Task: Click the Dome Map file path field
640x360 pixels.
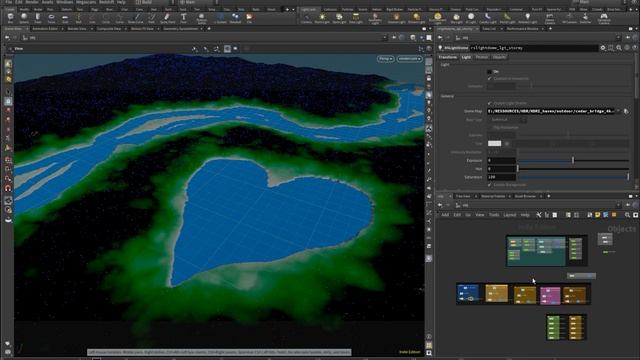Action: click(x=551, y=111)
